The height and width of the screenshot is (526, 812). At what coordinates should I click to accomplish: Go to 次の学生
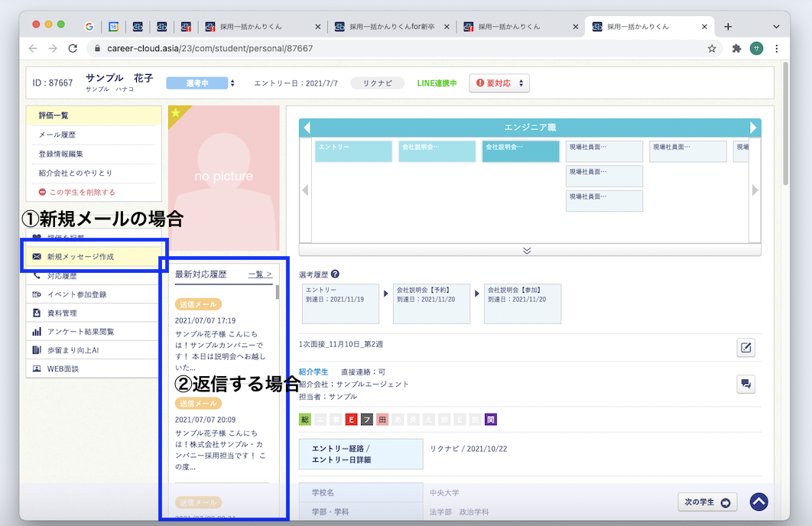[x=707, y=502]
